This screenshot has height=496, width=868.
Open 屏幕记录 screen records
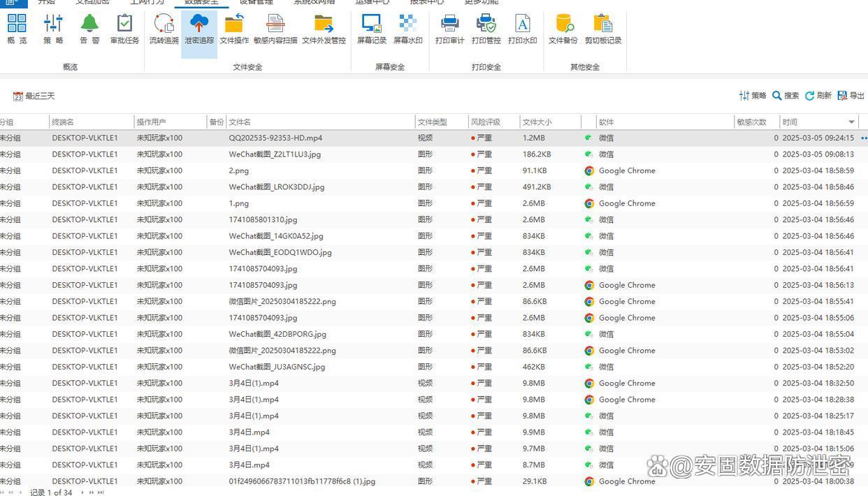pyautogui.click(x=371, y=29)
